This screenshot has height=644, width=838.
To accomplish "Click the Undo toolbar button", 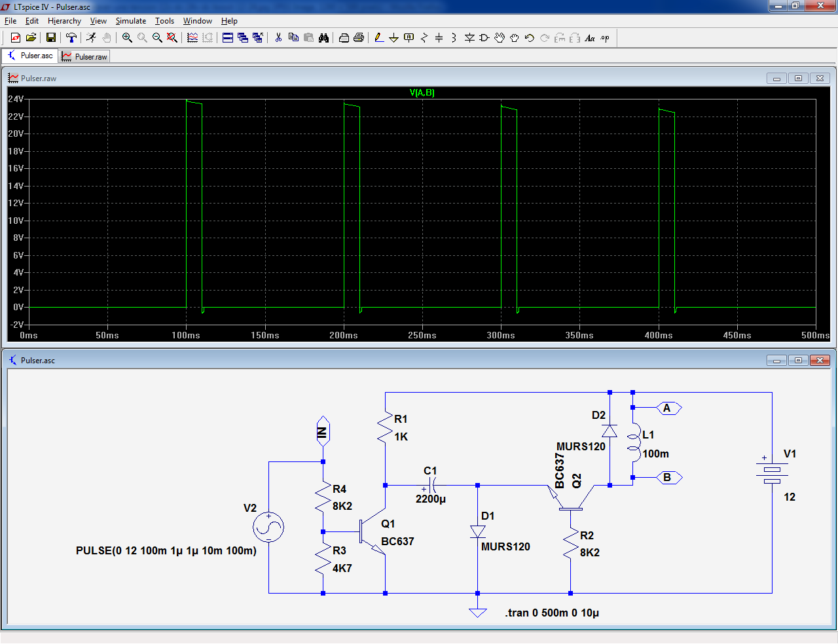I will [x=530, y=38].
